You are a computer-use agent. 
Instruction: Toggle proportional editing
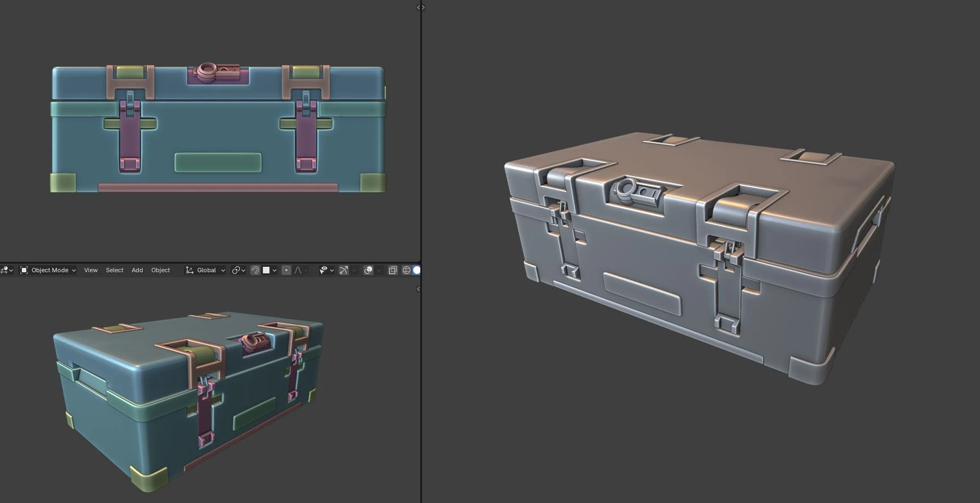point(286,270)
